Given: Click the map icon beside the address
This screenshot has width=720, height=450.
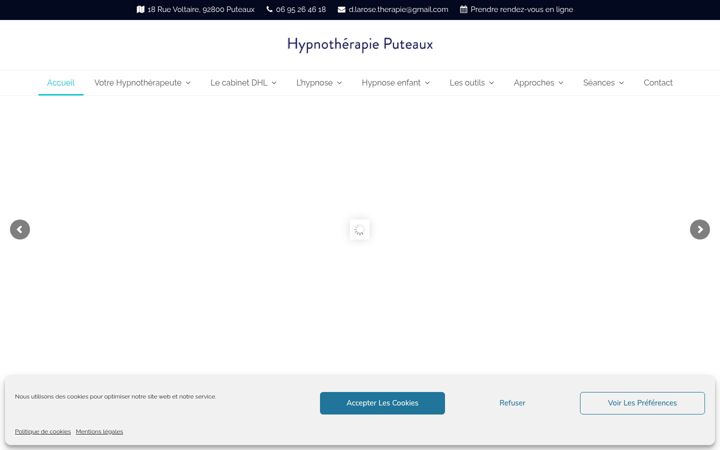Looking at the screenshot, I should pyautogui.click(x=141, y=10).
